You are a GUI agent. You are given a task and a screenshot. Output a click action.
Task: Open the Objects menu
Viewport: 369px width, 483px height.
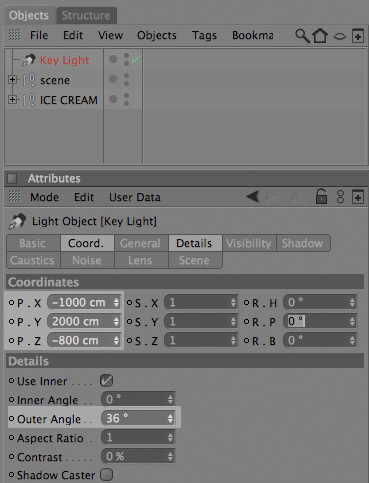point(157,35)
